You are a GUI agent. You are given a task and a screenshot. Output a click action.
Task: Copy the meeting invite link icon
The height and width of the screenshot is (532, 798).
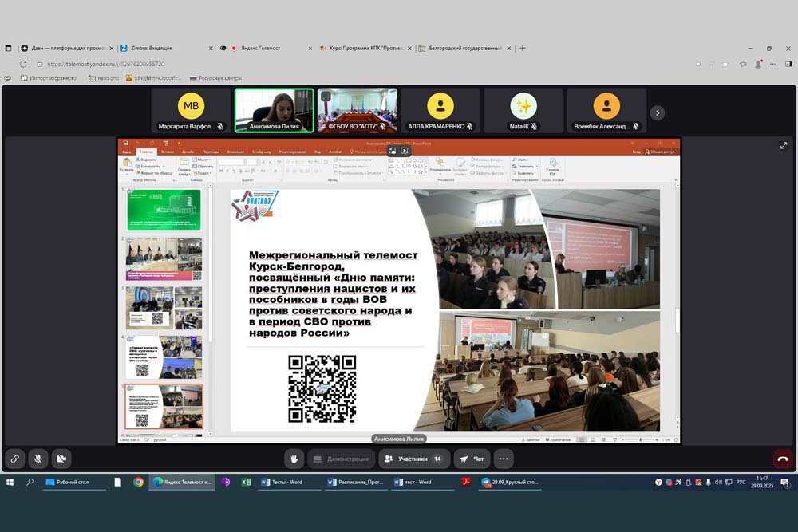pyautogui.click(x=14, y=459)
